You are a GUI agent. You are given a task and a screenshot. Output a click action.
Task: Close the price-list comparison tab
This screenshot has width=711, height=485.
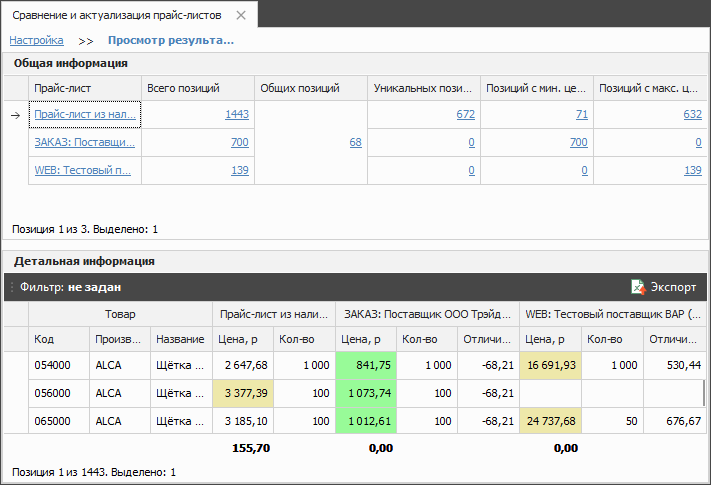pyautogui.click(x=241, y=15)
